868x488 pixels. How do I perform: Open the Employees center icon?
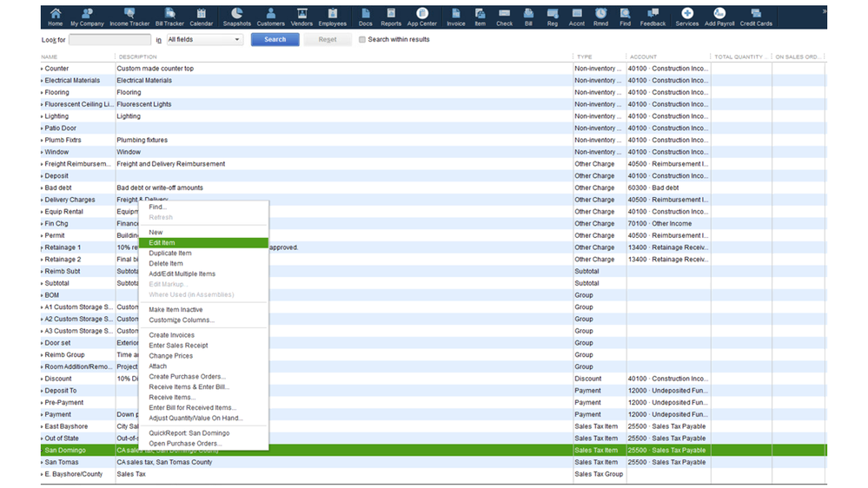click(333, 17)
